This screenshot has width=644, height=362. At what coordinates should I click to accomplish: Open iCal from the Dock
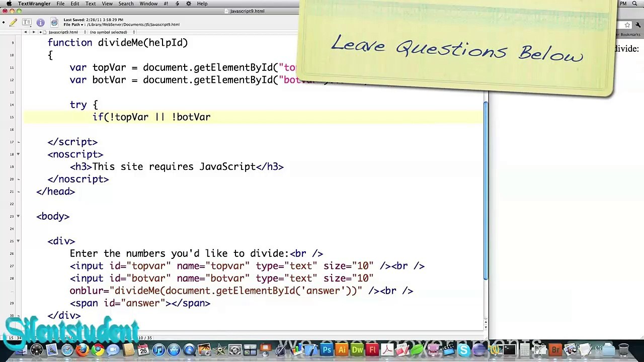[x=143, y=350]
